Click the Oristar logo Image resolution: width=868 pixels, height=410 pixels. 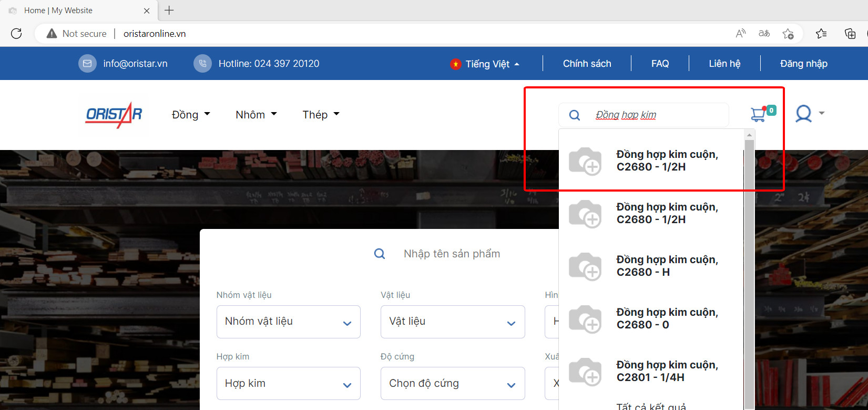coord(114,115)
